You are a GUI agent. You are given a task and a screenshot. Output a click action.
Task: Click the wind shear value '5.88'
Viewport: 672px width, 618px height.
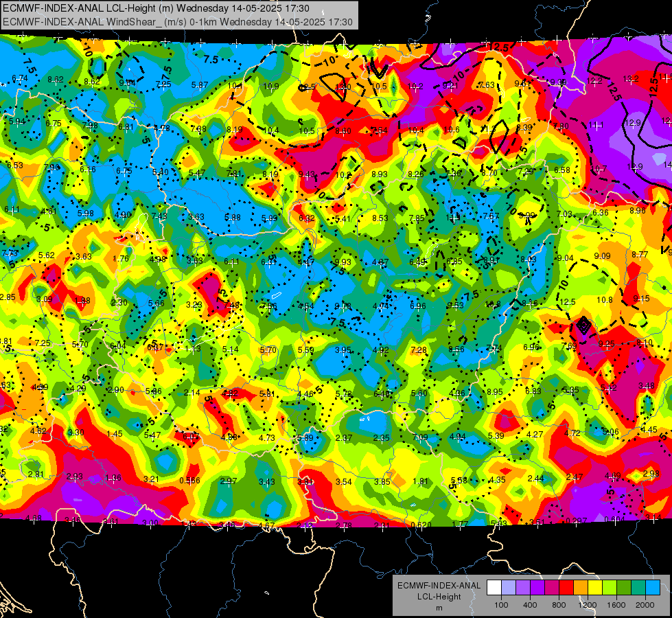232,218
